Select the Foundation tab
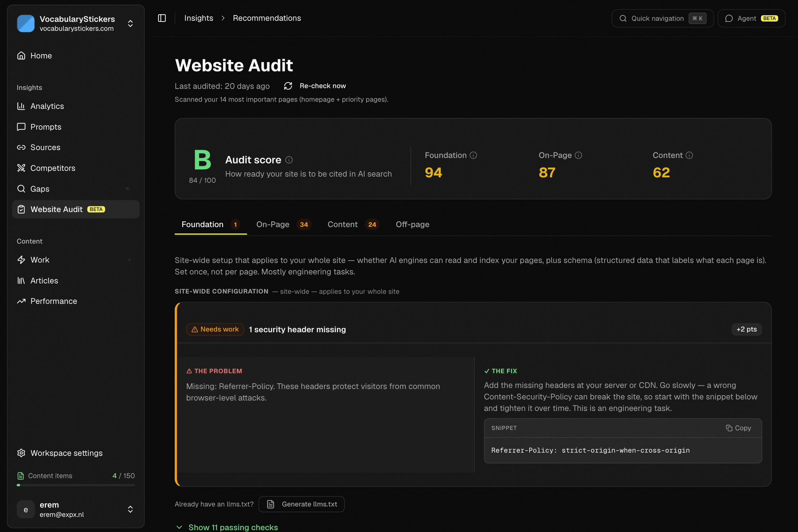Viewport: 798px width, 532px height. click(x=211, y=224)
